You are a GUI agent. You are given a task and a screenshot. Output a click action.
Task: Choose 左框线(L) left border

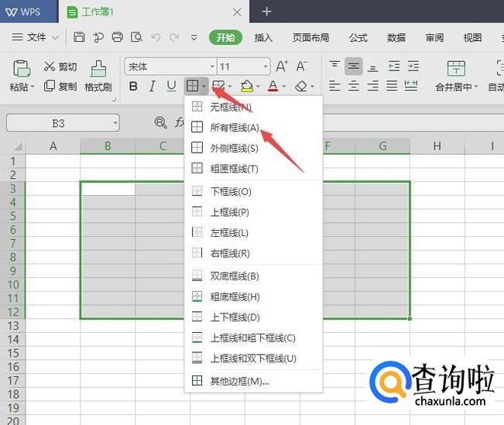254,232
